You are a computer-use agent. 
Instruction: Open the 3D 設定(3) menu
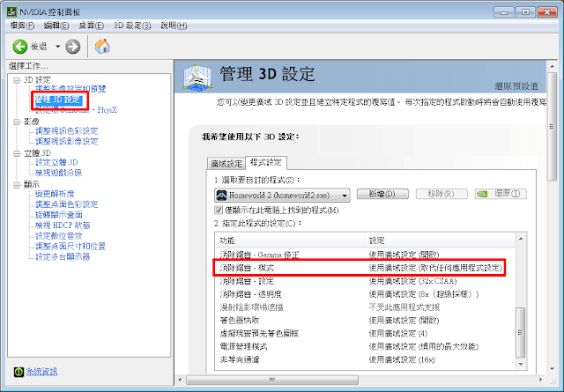click(132, 26)
